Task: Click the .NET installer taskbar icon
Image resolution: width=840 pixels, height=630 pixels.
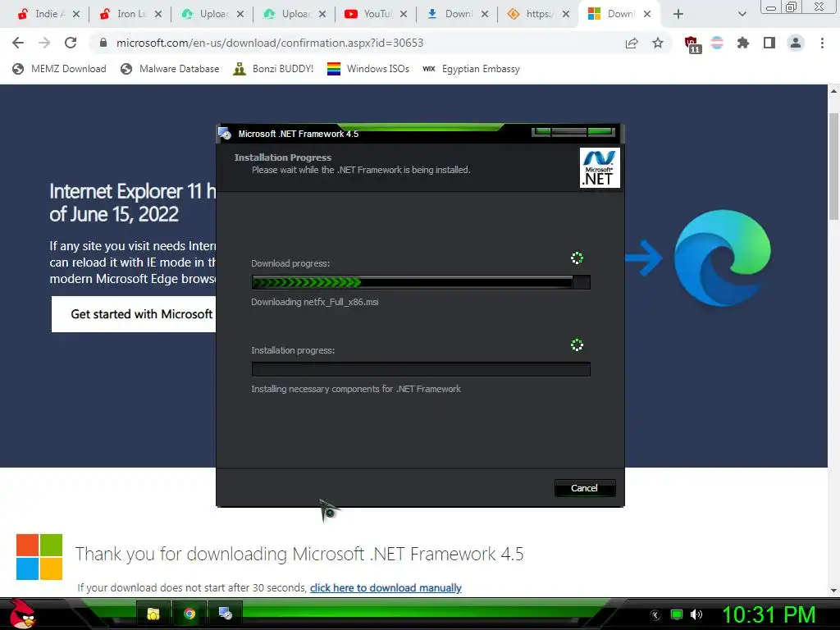Action: 225,614
